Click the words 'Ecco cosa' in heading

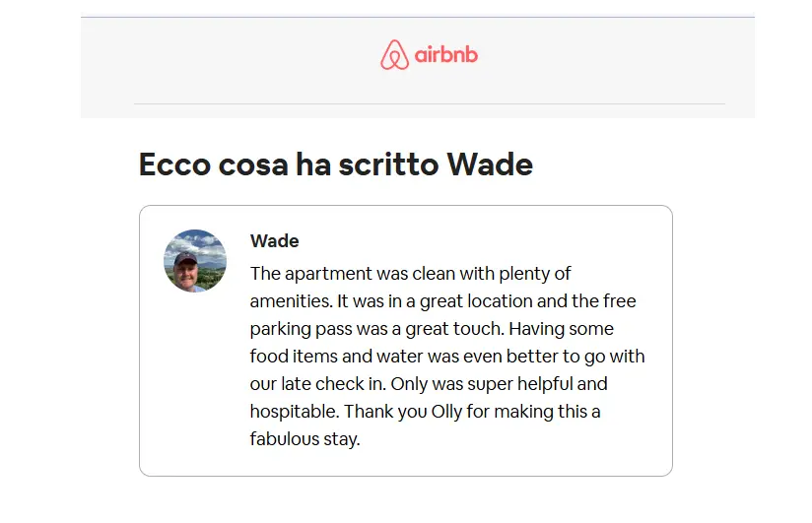pyautogui.click(x=214, y=164)
